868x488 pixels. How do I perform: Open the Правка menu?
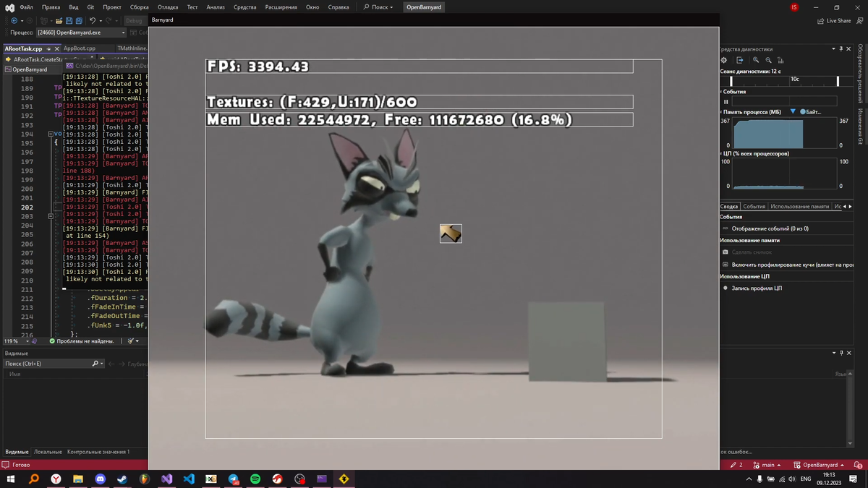tap(51, 7)
